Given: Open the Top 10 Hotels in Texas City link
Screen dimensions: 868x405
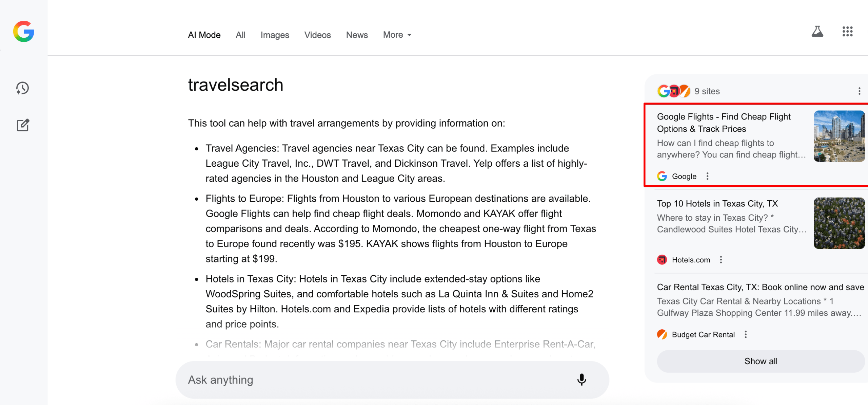Looking at the screenshot, I should pyautogui.click(x=717, y=203).
